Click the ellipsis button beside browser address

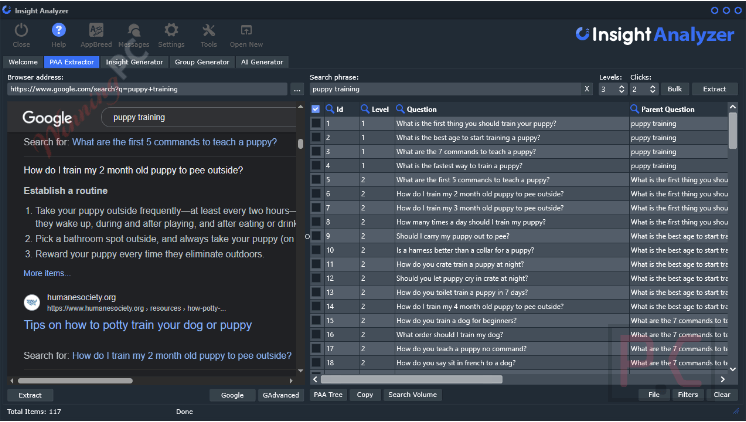click(297, 89)
